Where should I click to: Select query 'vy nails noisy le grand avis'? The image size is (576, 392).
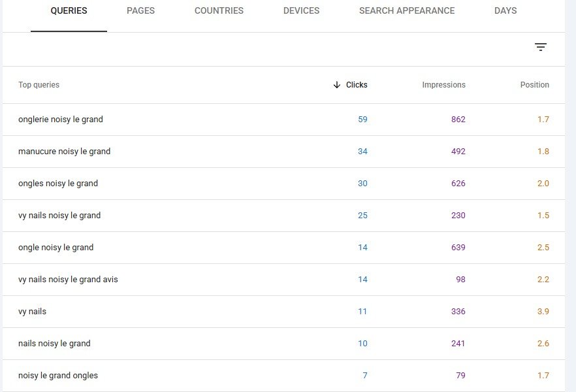68,280
